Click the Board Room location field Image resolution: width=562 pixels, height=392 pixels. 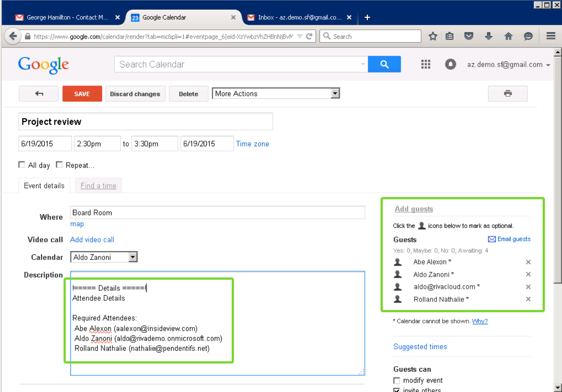[218, 212]
